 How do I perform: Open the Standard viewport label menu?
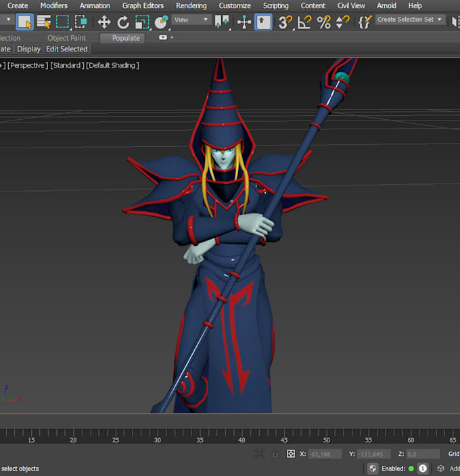[x=67, y=65]
